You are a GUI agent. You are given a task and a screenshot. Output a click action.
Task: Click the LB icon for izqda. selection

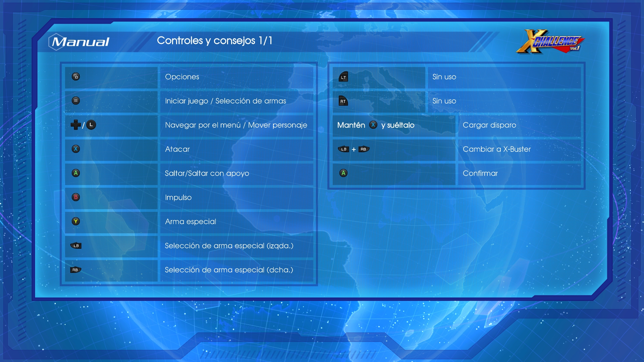[76, 246]
